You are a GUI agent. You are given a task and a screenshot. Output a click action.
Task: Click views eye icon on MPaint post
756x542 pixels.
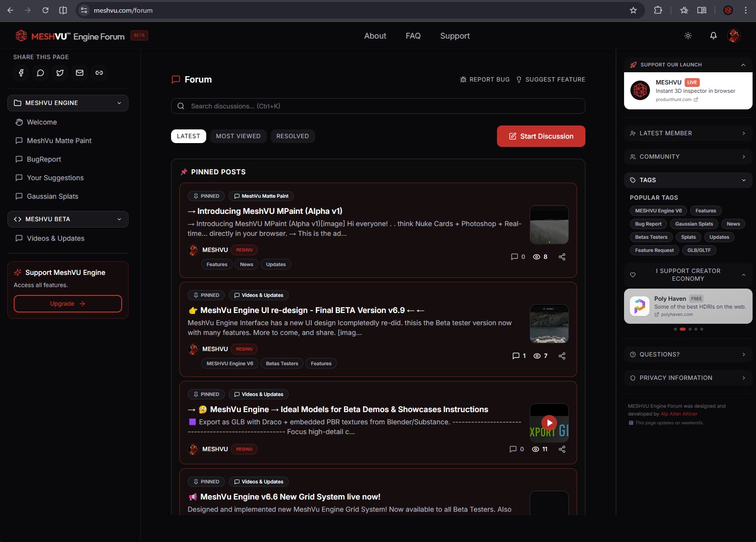537,257
